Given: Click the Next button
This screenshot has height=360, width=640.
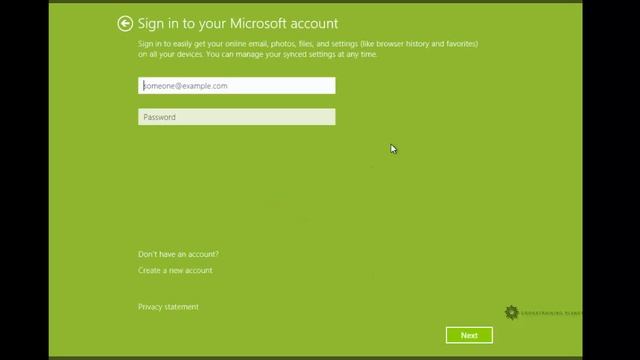Looking at the screenshot, I should (469, 335).
